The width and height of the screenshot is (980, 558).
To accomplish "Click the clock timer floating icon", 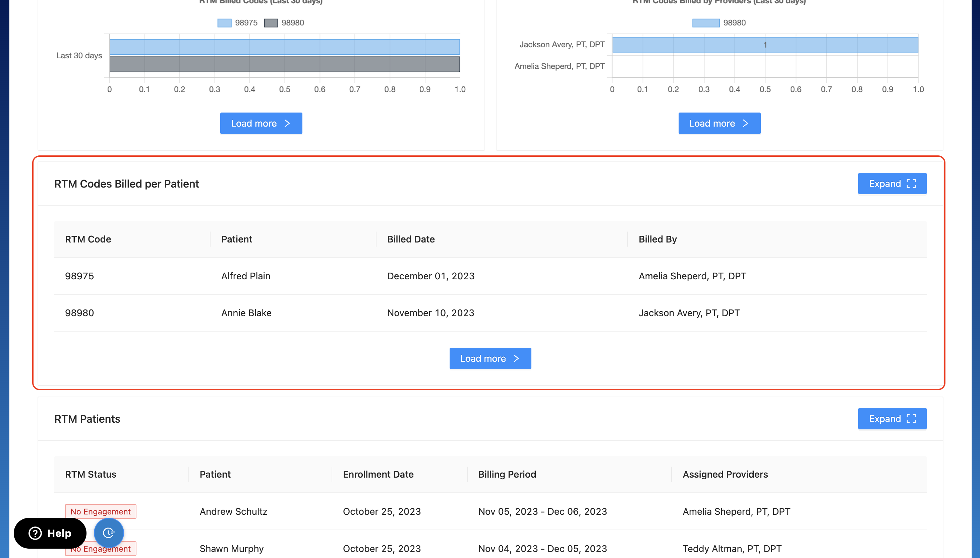I will (x=109, y=532).
